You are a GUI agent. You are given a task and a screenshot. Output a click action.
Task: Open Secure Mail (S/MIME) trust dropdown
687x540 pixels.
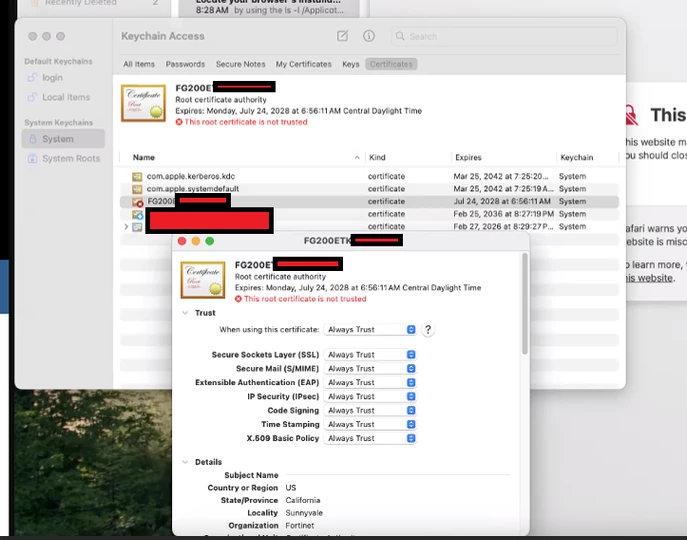click(370, 369)
